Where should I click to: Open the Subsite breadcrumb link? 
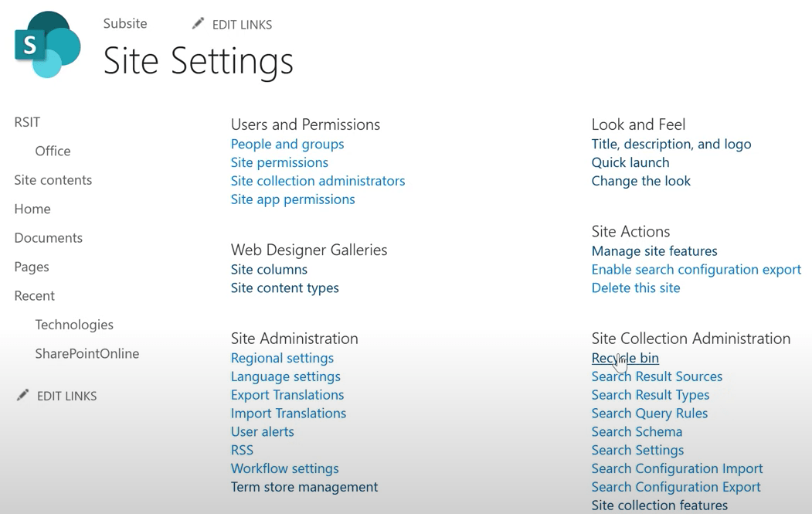(x=125, y=23)
